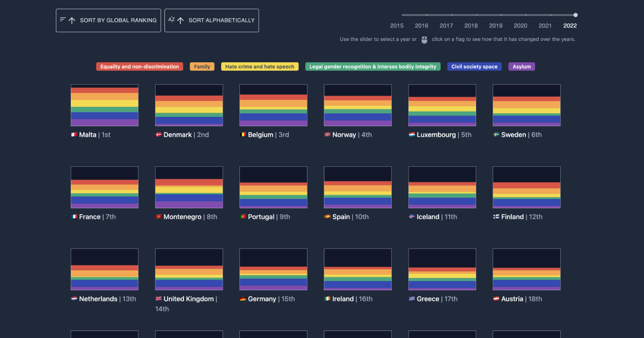Screen dimensions: 644x338
Task: Open Greece's rainbow chart
Action: tap(442, 269)
